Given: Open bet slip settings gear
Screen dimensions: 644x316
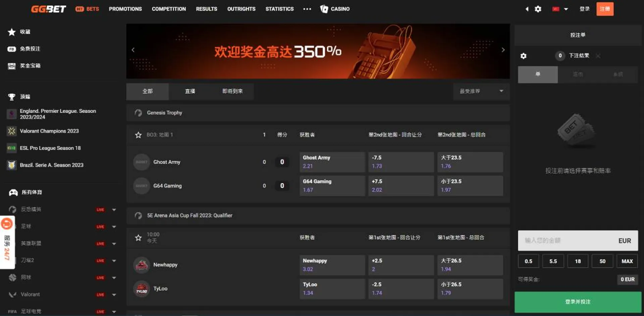Looking at the screenshot, I should (x=524, y=56).
